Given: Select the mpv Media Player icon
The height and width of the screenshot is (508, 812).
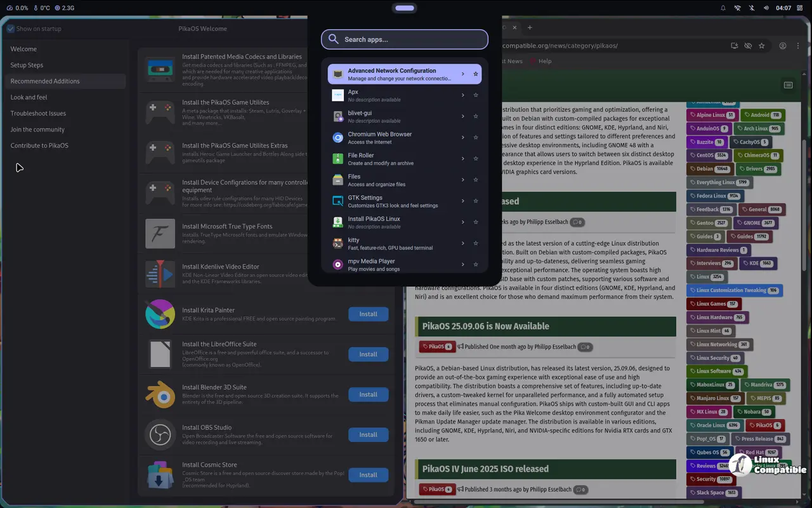Looking at the screenshot, I should click(337, 264).
